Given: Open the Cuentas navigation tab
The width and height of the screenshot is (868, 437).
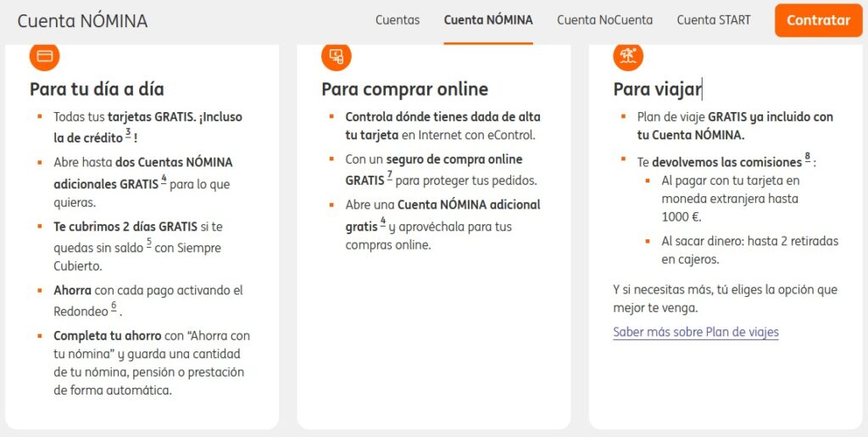Looking at the screenshot, I should 398,20.
